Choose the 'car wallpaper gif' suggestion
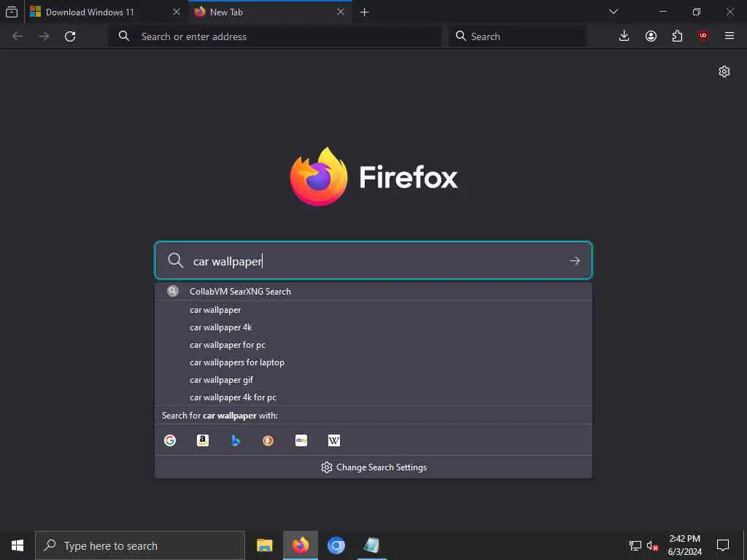This screenshot has height=560, width=747. point(373,380)
